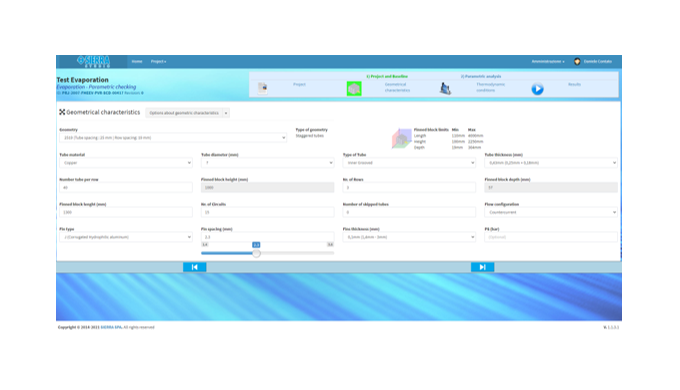This screenshot has width=680, height=390.
Task: Click the fin spacing slider handle
Action: (x=256, y=253)
